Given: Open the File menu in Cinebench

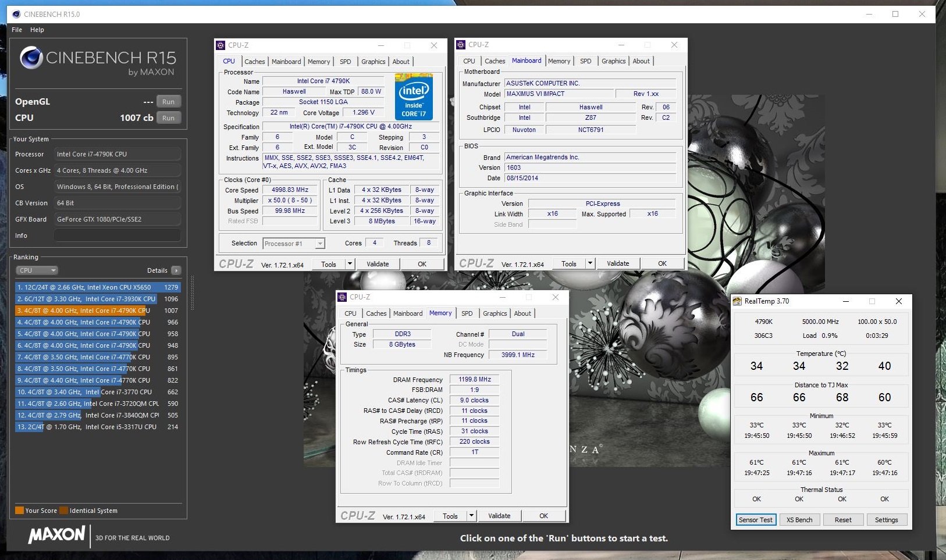Looking at the screenshot, I should (x=17, y=30).
